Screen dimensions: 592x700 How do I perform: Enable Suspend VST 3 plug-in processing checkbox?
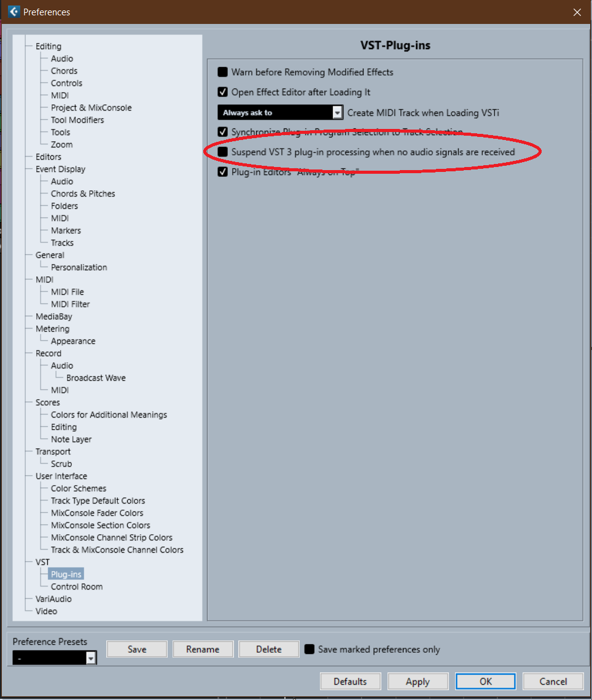click(x=223, y=151)
